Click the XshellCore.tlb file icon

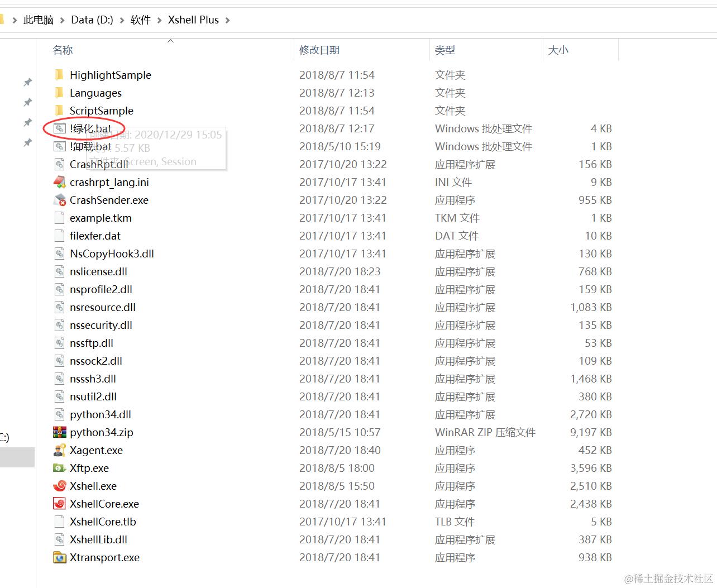point(59,522)
